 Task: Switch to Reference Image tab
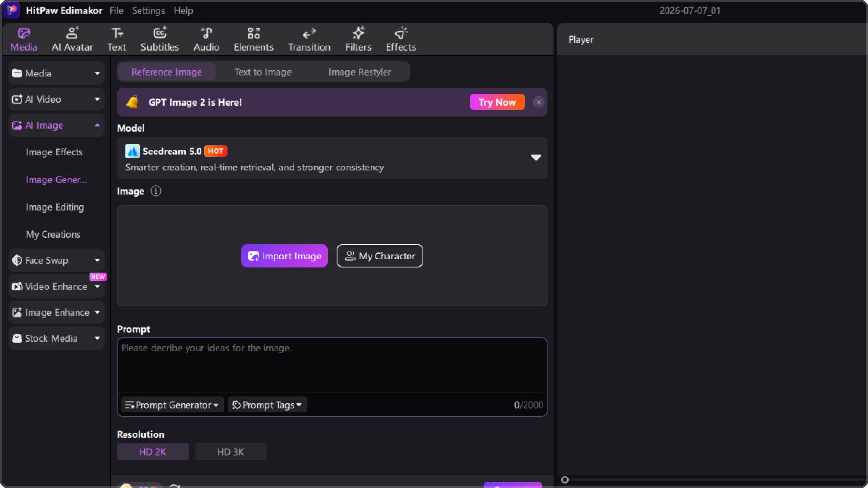[167, 72]
